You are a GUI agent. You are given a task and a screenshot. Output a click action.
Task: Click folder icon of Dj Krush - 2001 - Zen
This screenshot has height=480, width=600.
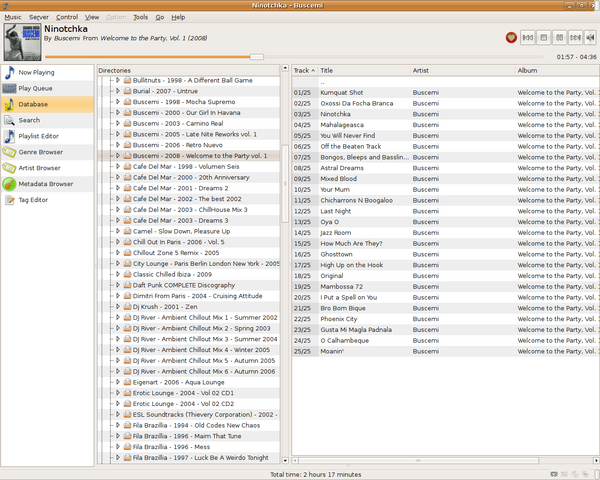point(127,307)
